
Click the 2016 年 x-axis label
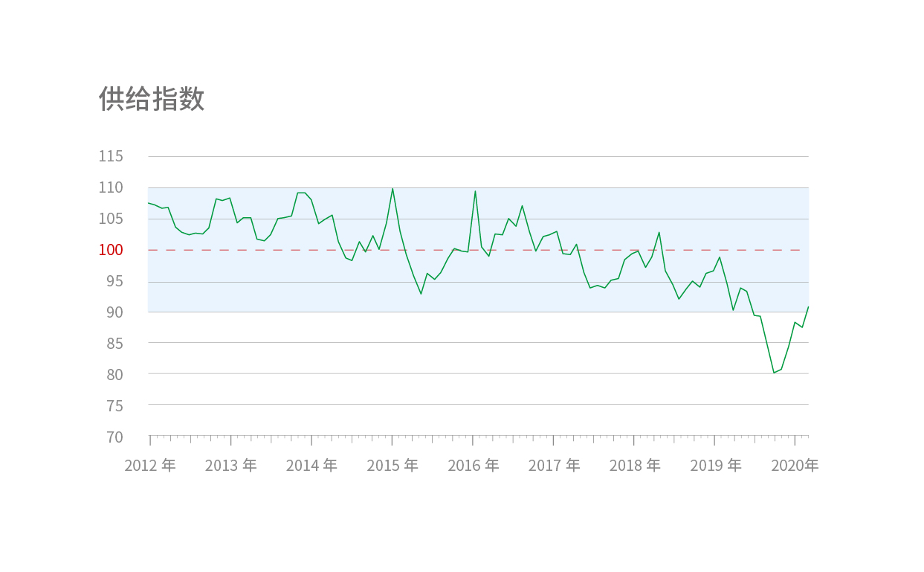(474, 466)
